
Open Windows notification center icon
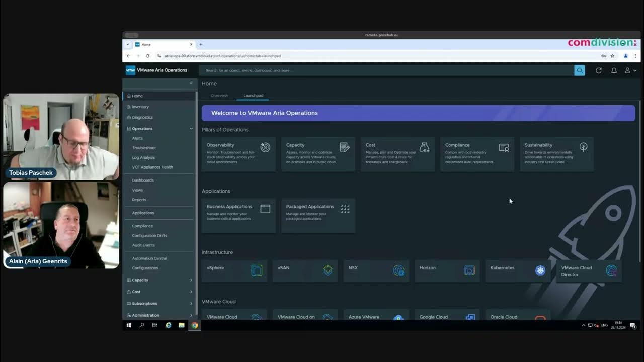click(633, 325)
